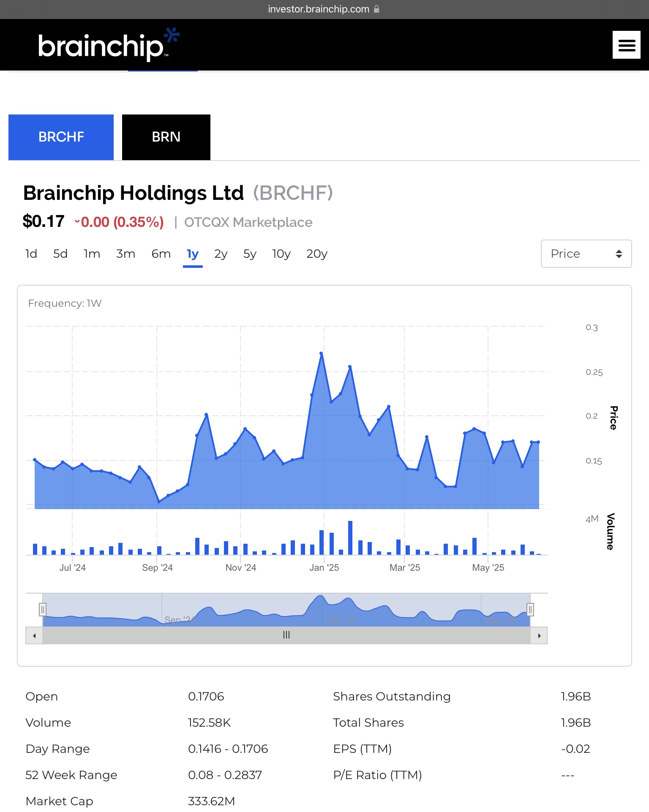The height and width of the screenshot is (812, 649).
Task: Select the 5d time range
Action: [x=60, y=254]
